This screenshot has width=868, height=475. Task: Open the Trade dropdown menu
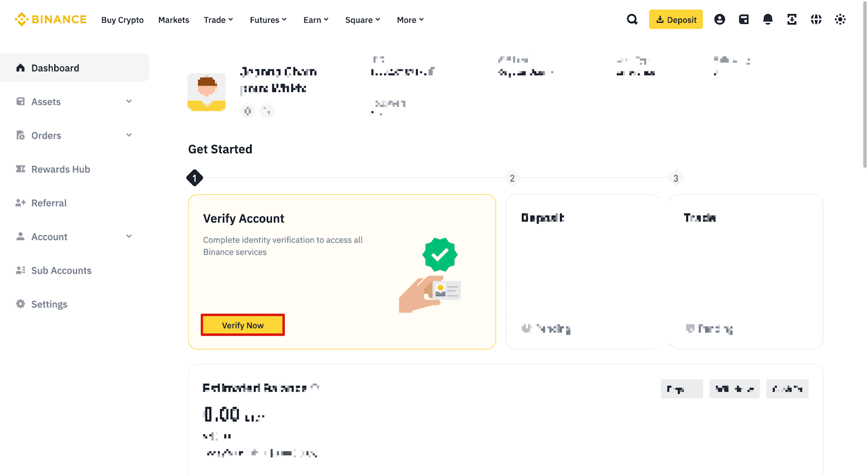(x=218, y=20)
